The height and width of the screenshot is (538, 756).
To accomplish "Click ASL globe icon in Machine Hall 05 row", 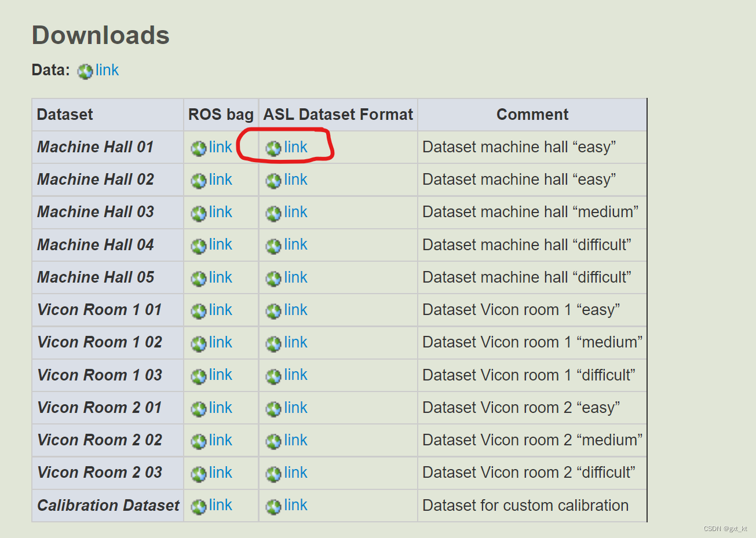I will point(273,279).
